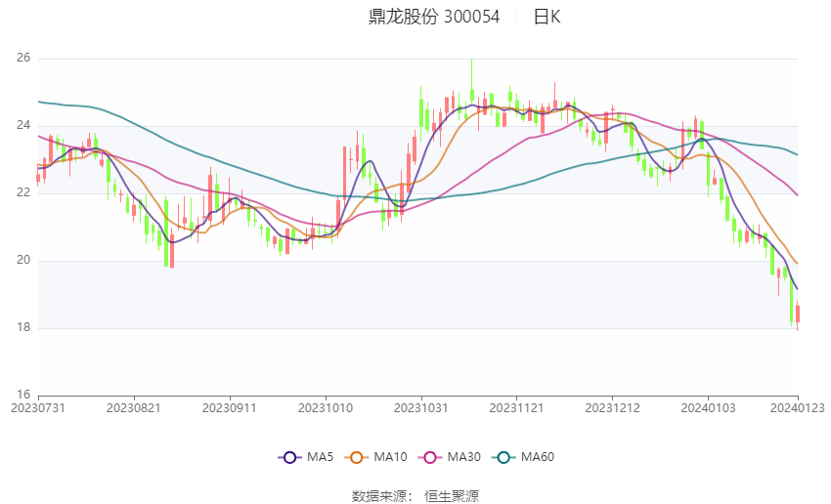Toggle the MA30 legend series
The image size is (831, 504).
click(x=450, y=457)
